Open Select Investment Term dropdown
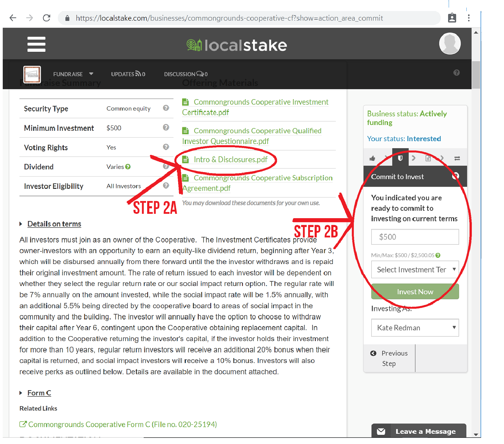The width and height of the screenshot is (504, 444). [x=415, y=269]
